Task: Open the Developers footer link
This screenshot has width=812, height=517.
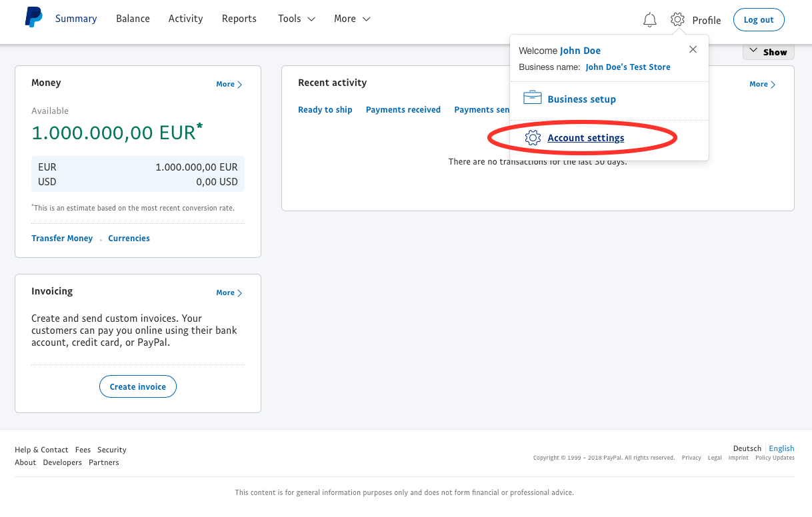Action: (63, 462)
